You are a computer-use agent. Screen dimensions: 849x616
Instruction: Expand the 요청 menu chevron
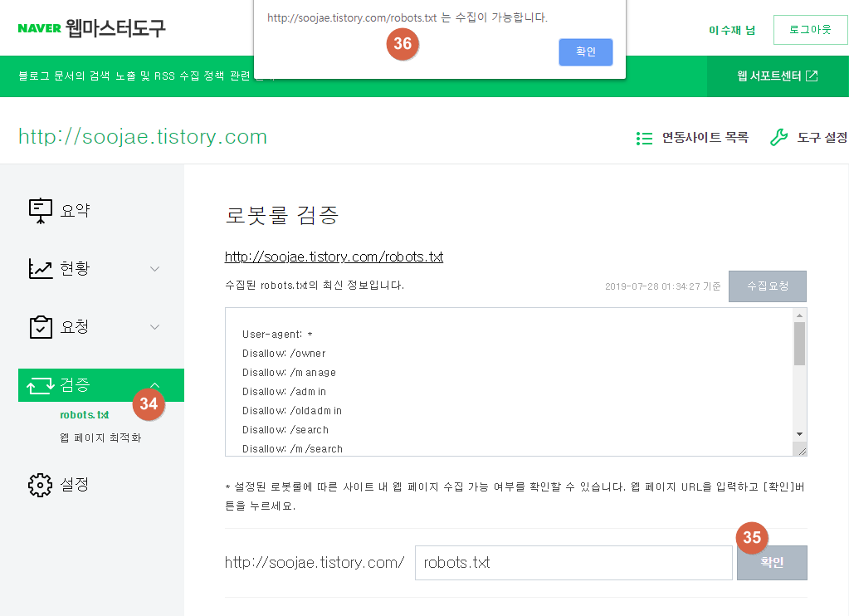(x=155, y=327)
